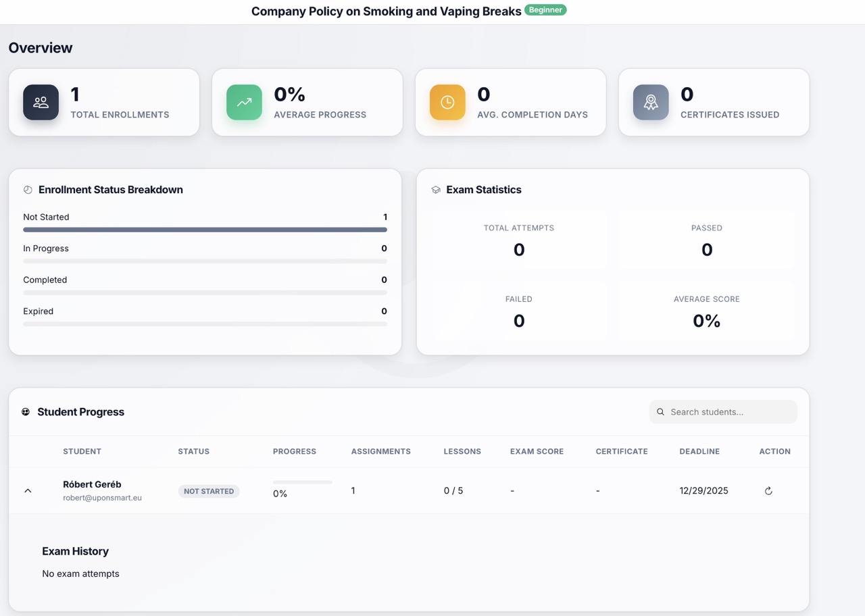Screen dimensions: 865x616
Task: Click the Not Started breakdown bar
Action: point(205,230)
